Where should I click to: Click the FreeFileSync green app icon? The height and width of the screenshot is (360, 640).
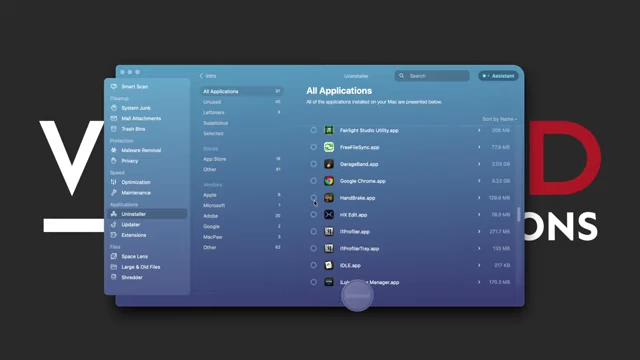pyautogui.click(x=329, y=147)
